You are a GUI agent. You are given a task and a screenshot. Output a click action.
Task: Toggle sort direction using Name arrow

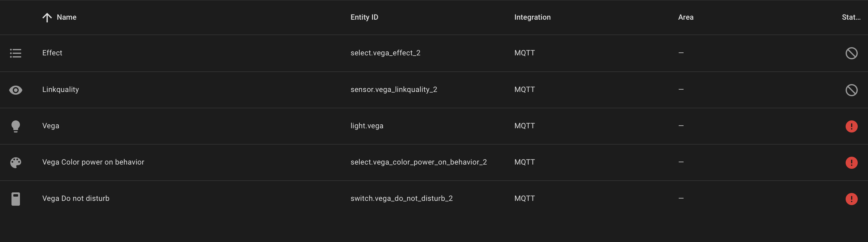point(47,18)
